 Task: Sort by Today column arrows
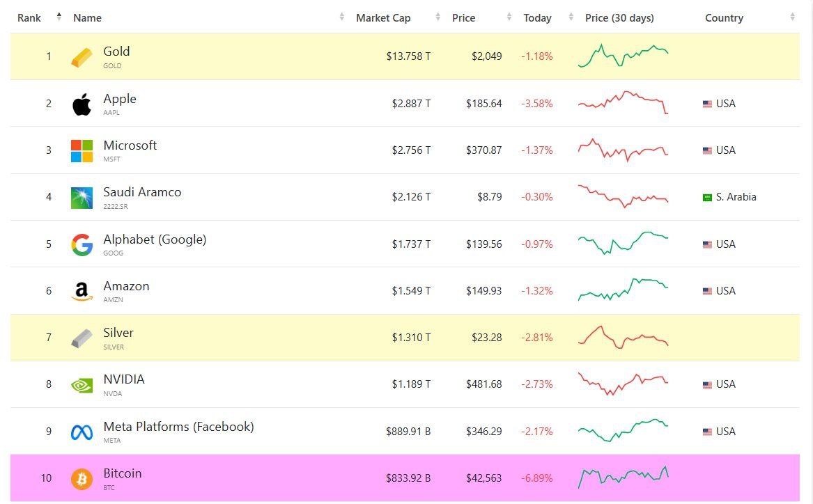click(571, 17)
